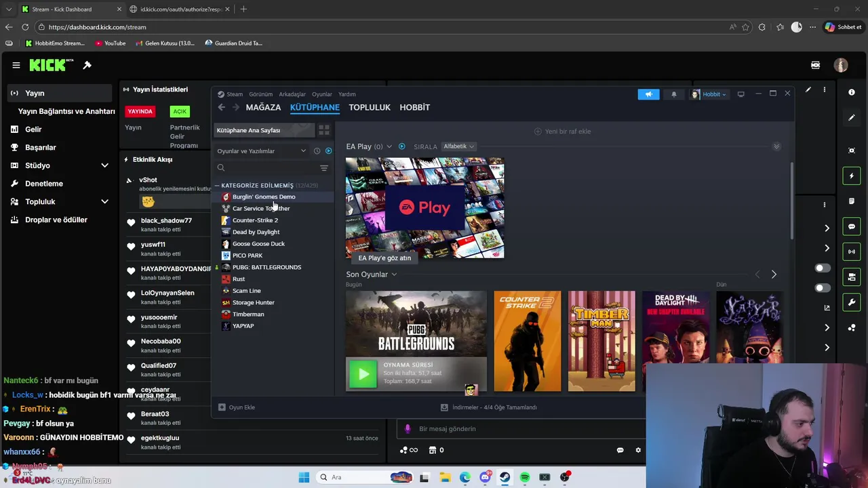Open Spotify from the taskbar
Screen dimensions: 868x488
click(525, 477)
